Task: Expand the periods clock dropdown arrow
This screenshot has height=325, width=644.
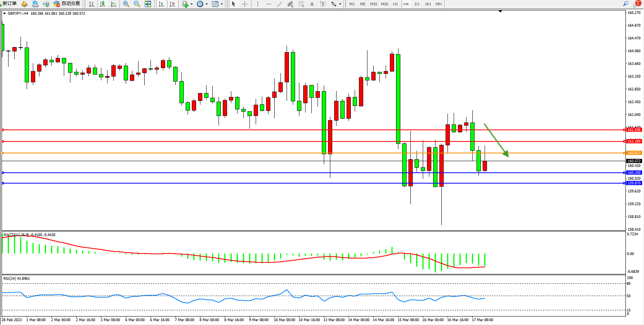Action: [207, 4]
